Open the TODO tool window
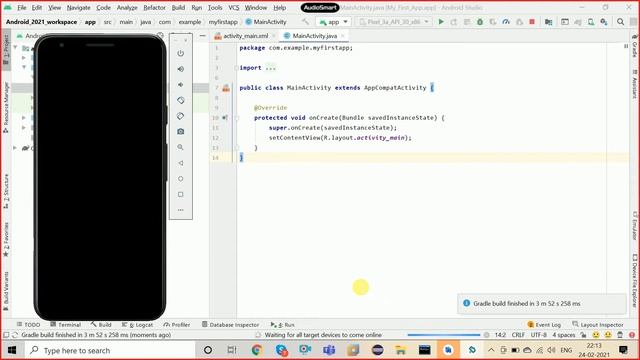The width and height of the screenshot is (640, 360). [x=28, y=324]
